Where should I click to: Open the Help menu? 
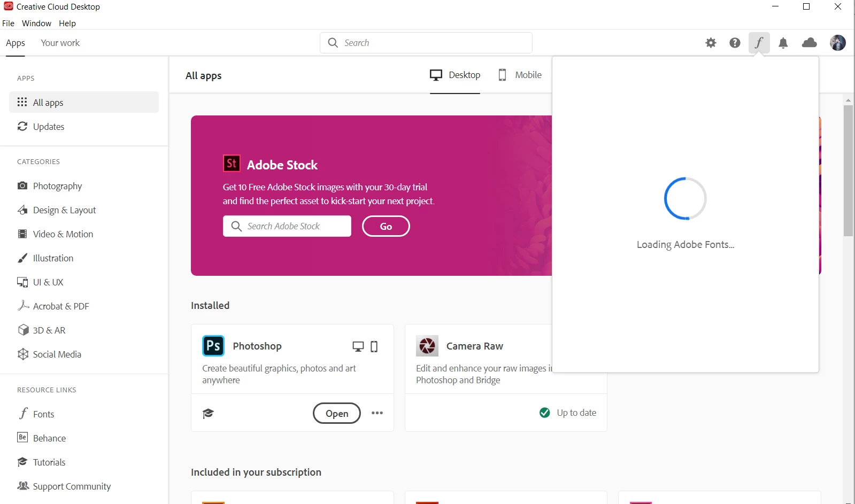tap(67, 24)
